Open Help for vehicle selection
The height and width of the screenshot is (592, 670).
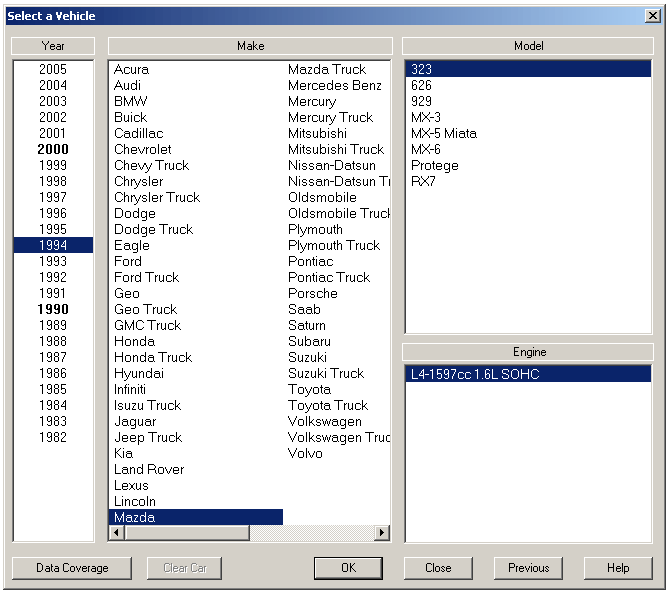(618, 568)
